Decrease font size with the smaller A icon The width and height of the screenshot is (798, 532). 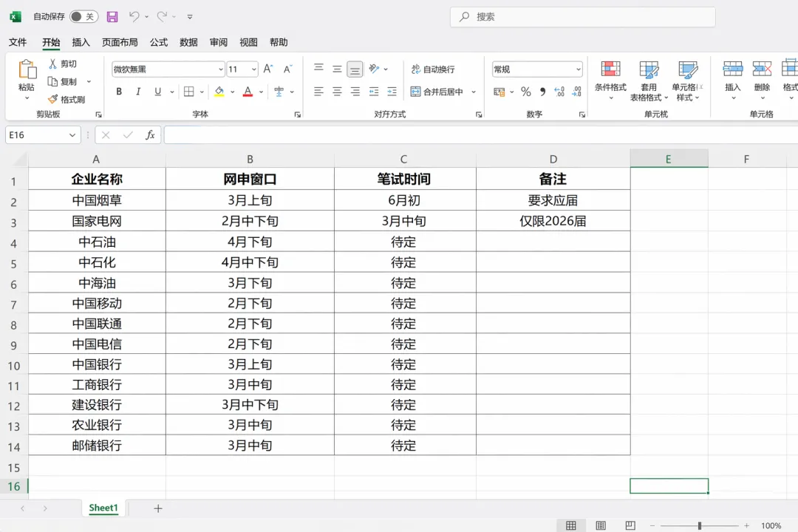[x=287, y=69]
